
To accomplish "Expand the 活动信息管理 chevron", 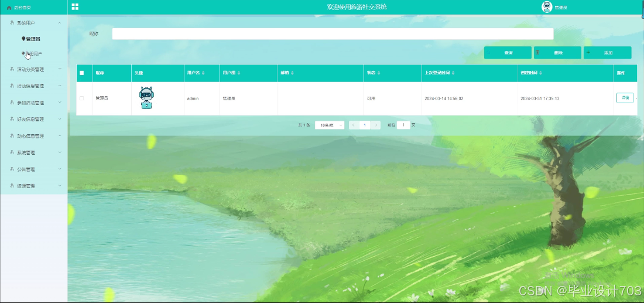I will 60,86.
